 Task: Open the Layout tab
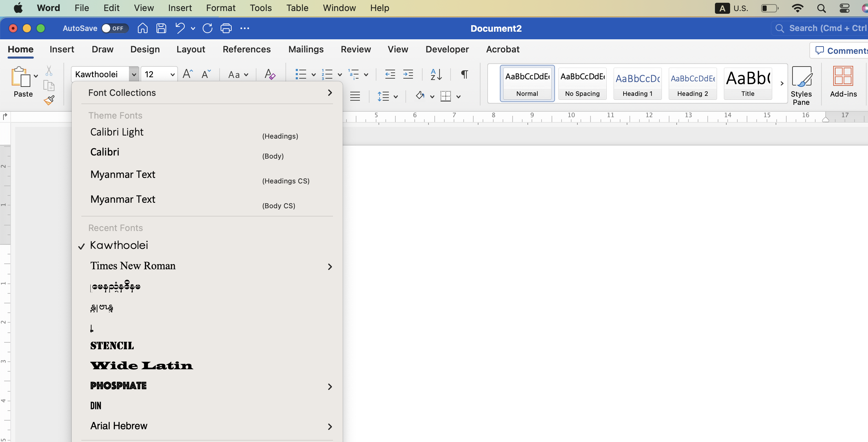click(x=191, y=49)
